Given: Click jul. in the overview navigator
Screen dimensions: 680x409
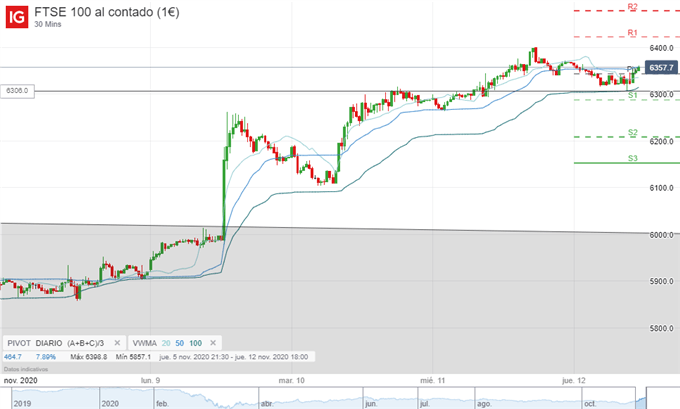Looking at the screenshot, I should pyautogui.click(x=424, y=403).
